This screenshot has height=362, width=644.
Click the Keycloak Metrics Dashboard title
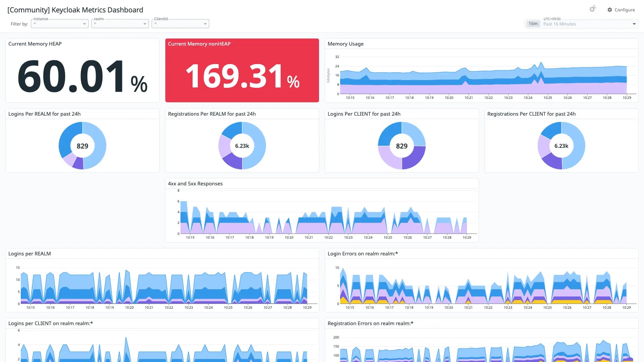[75, 10]
